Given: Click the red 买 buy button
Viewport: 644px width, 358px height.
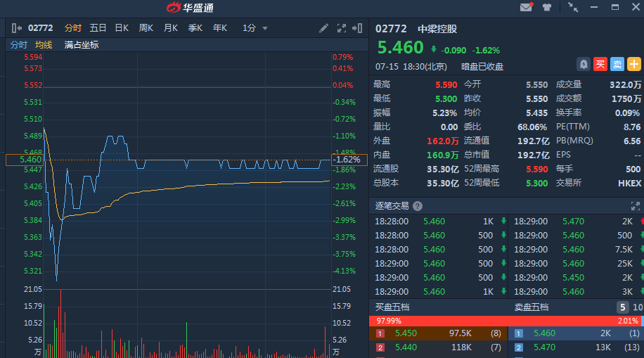Looking at the screenshot, I should pos(600,64).
